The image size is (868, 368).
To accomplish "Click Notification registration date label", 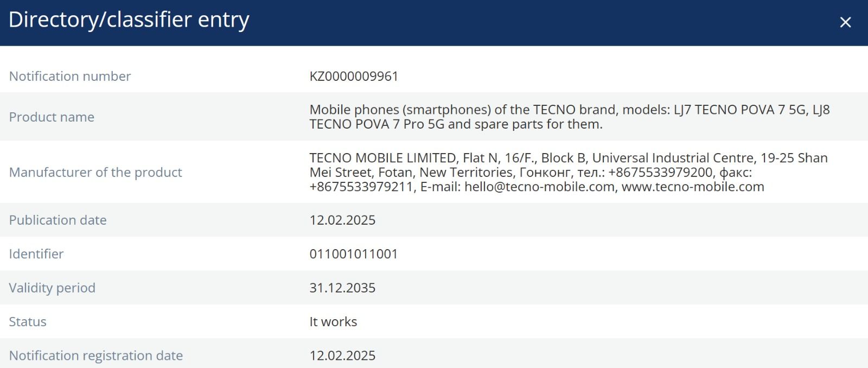I will [x=96, y=356].
